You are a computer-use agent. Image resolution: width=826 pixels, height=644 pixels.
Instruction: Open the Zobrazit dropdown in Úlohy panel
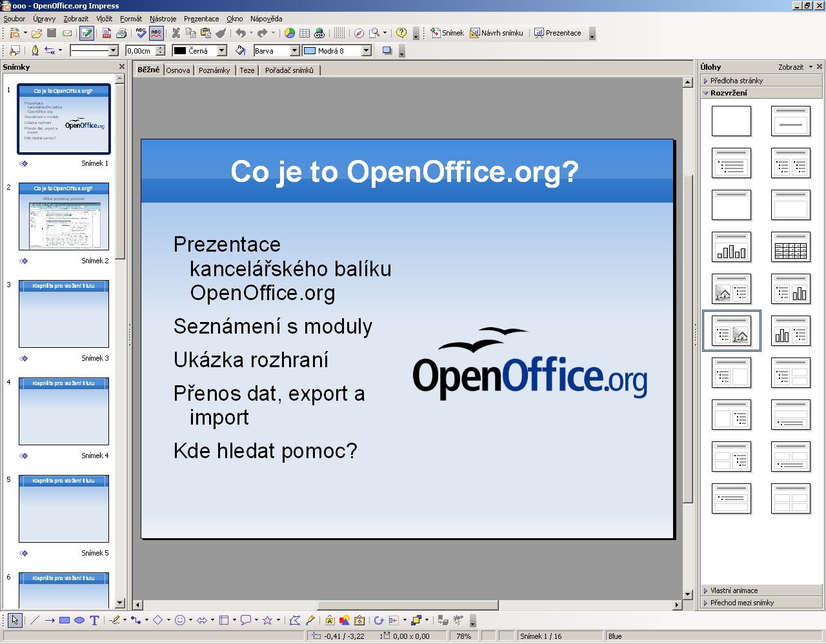(x=795, y=67)
